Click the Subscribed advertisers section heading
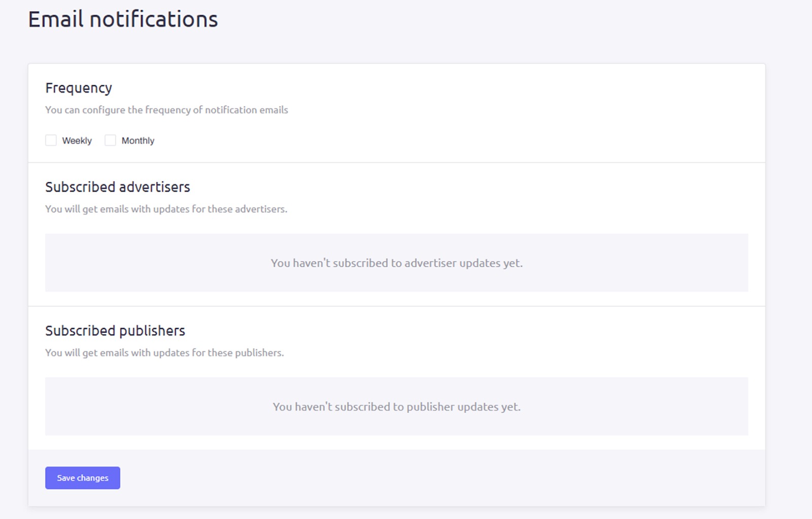 click(x=118, y=187)
